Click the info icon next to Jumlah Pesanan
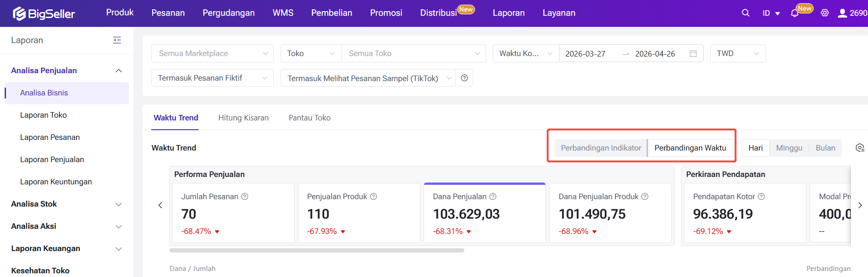The image size is (868, 277). coord(244,196)
